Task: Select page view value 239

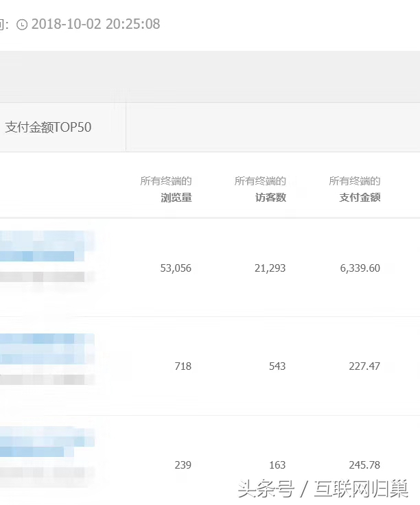Action: tap(183, 465)
